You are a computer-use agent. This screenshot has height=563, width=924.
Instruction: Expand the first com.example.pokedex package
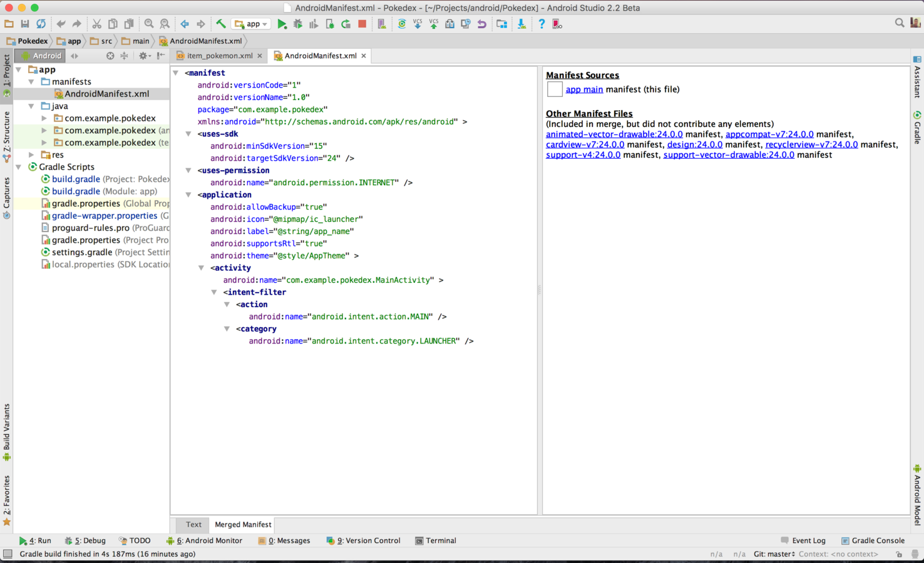tap(44, 118)
